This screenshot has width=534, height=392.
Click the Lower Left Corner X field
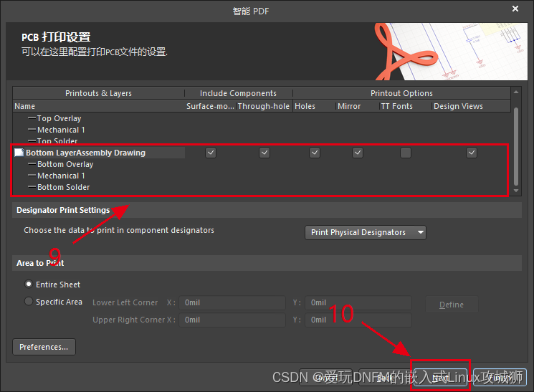(232, 302)
